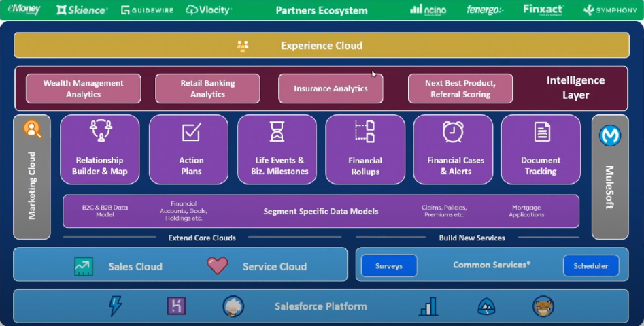Screen dimensions: 644x326
Task: Click the Marketing Cloud magnifier icon
Action: pos(32,129)
